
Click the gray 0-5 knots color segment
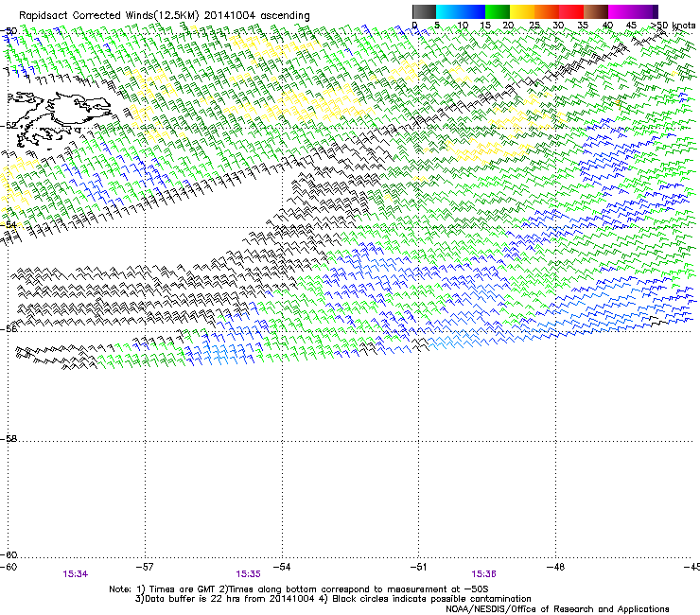424,11
